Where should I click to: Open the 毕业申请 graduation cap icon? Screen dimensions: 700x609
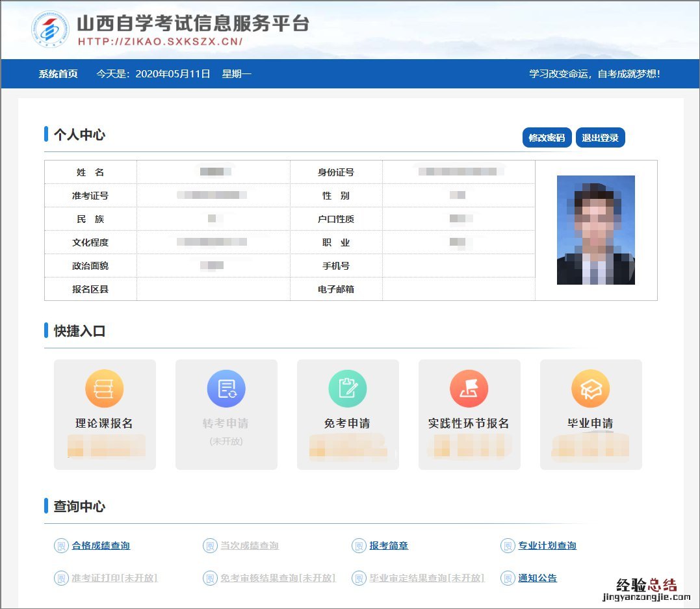[x=590, y=389]
